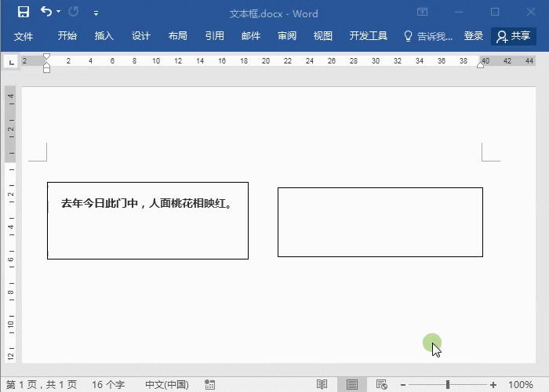Click inside the text box with poem text
This screenshot has height=392, width=549.
pos(147,220)
